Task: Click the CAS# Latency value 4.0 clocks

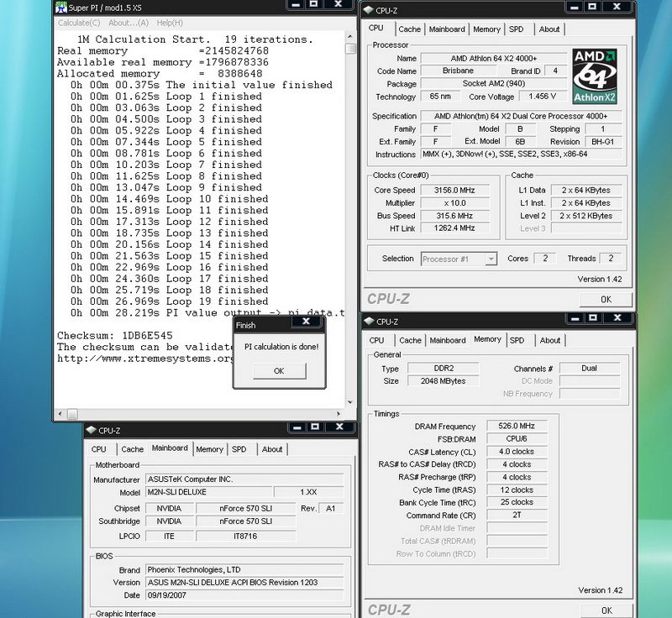Action: point(517,452)
